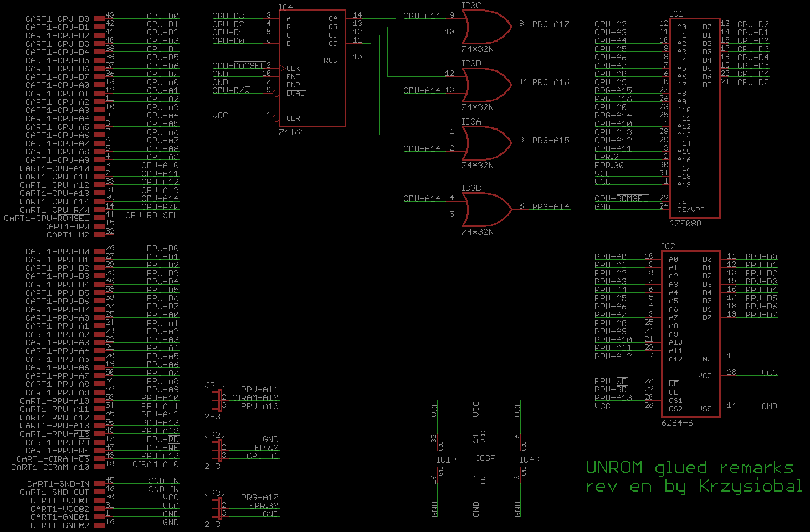Click the CPU-ROMSEL label near IC4
The height and width of the screenshot is (532, 810).
tap(238, 65)
